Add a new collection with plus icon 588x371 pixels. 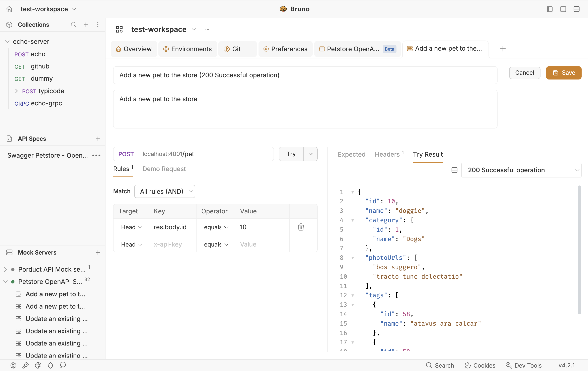(86, 24)
